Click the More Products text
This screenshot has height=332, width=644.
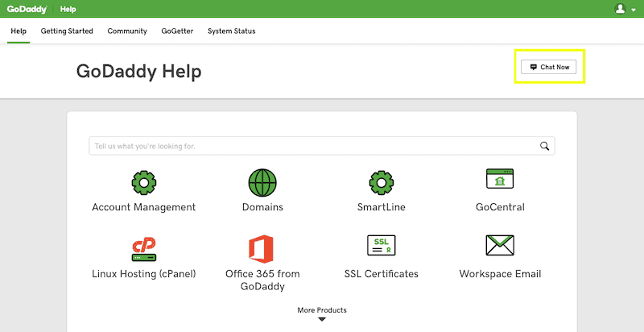[x=322, y=310]
